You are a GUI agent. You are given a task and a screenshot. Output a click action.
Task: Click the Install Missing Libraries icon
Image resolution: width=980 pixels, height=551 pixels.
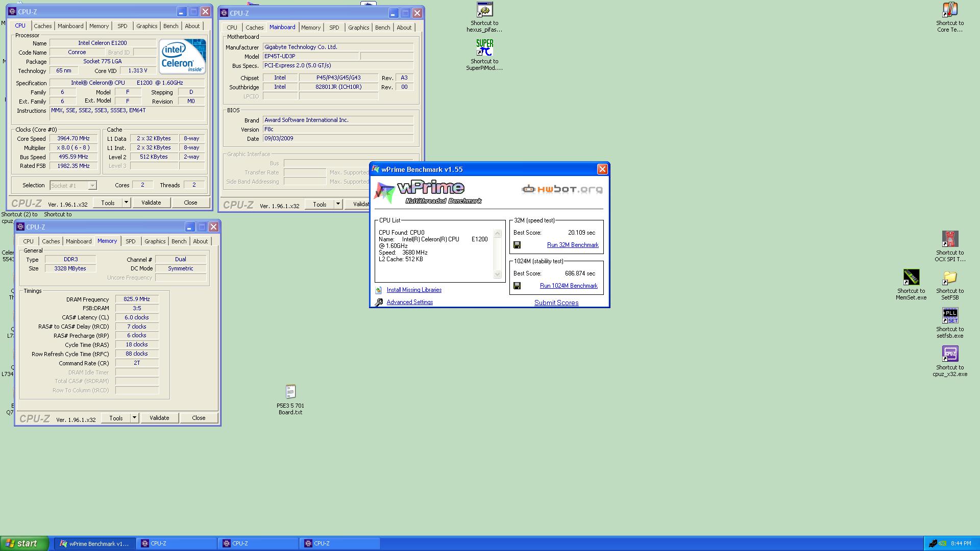(x=379, y=290)
